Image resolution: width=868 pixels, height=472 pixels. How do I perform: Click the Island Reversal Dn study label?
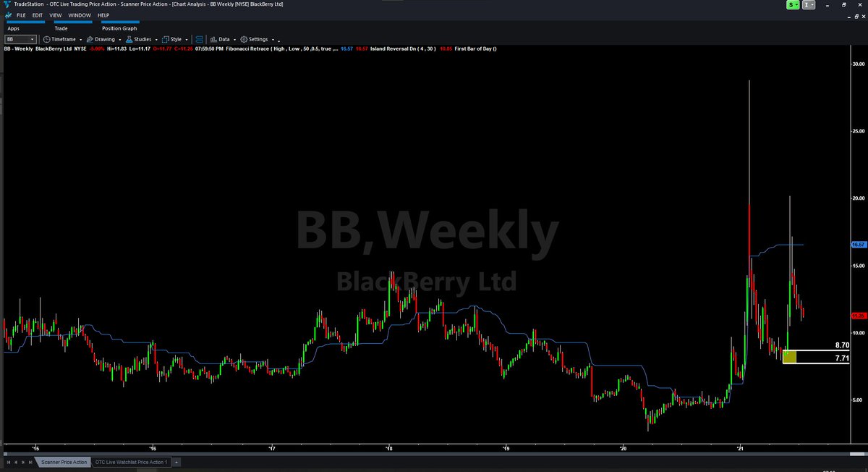tap(404, 49)
